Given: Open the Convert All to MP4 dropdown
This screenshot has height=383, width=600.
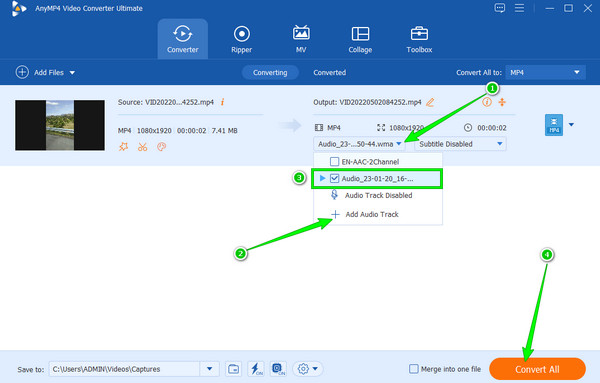Looking at the screenshot, I should coord(545,72).
